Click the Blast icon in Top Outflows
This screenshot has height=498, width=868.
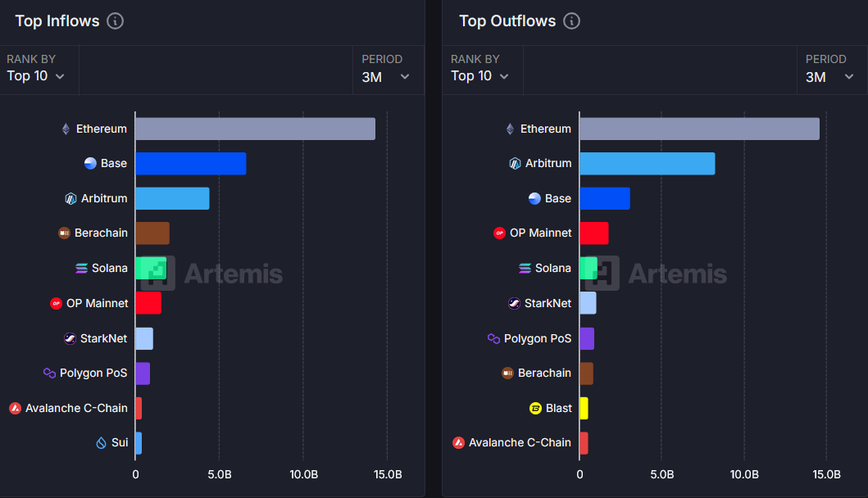coord(535,409)
